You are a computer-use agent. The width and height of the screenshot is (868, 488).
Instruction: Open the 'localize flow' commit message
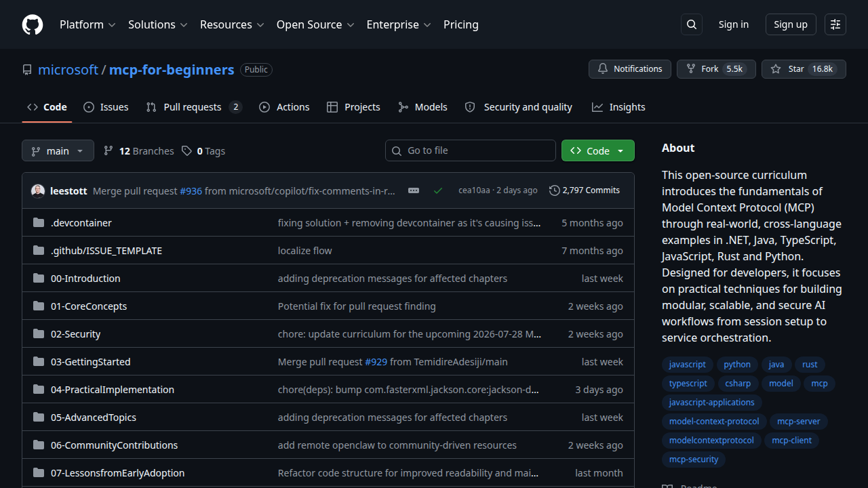305,251
